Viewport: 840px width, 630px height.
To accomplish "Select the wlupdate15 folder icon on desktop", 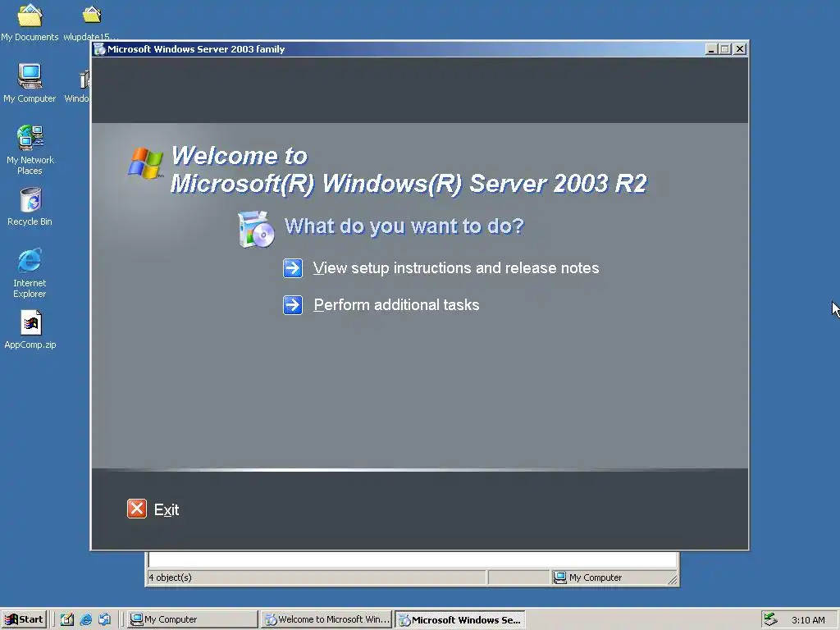I will click(x=92, y=15).
